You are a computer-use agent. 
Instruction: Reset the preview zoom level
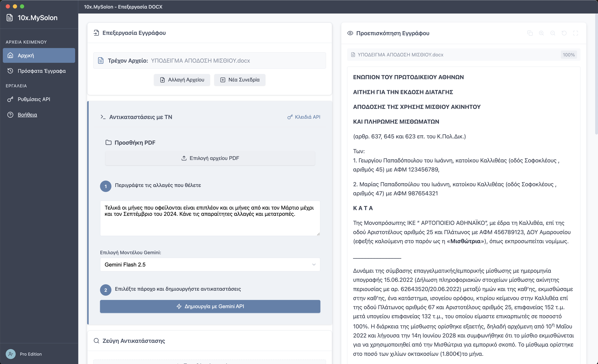click(x=564, y=33)
